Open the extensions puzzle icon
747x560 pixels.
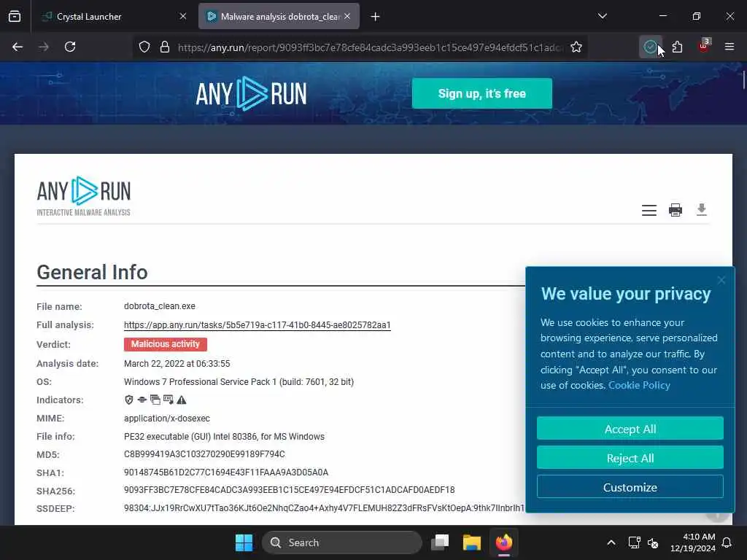pyautogui.click(x=677, y=47)
